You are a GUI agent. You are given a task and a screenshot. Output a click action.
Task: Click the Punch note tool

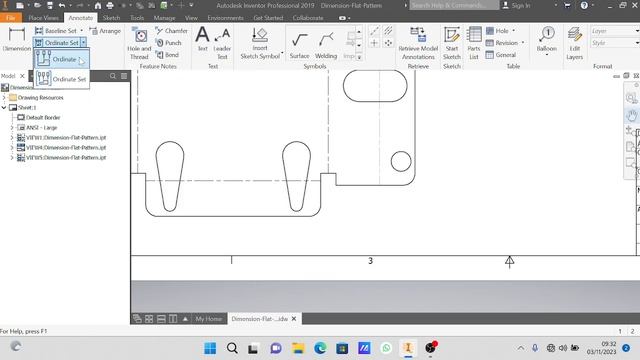169,42
